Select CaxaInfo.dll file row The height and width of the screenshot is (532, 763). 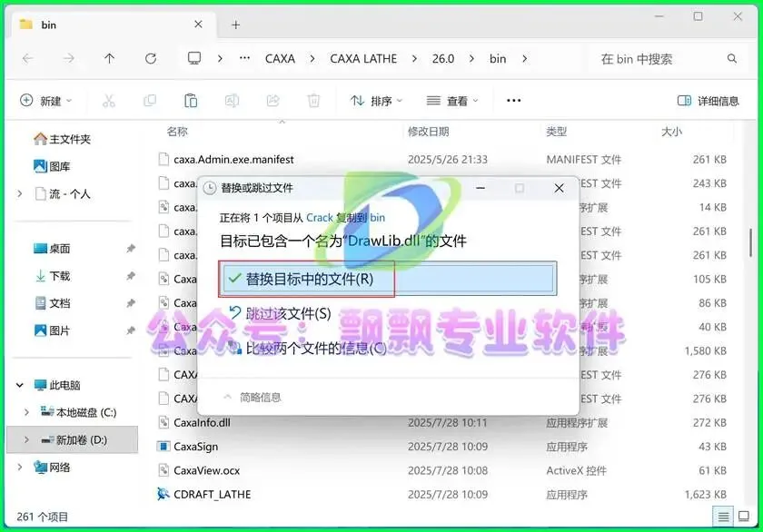pos(441,422)
